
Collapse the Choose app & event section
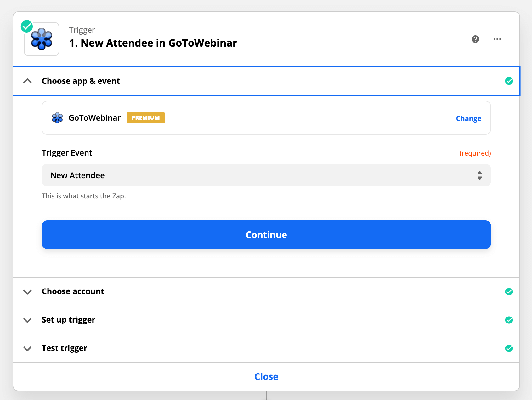coord(27,81)
